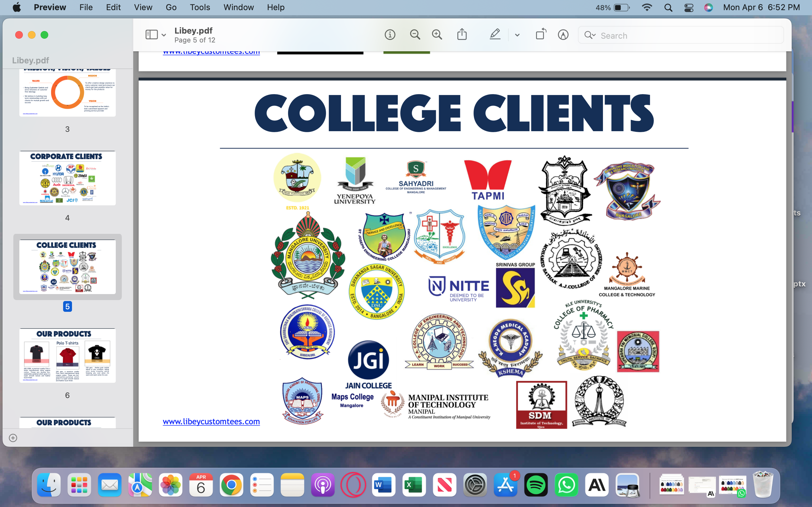The image size is (812, 507).
Task: Click the add page plus icon
Action: [x=13, y=438]
